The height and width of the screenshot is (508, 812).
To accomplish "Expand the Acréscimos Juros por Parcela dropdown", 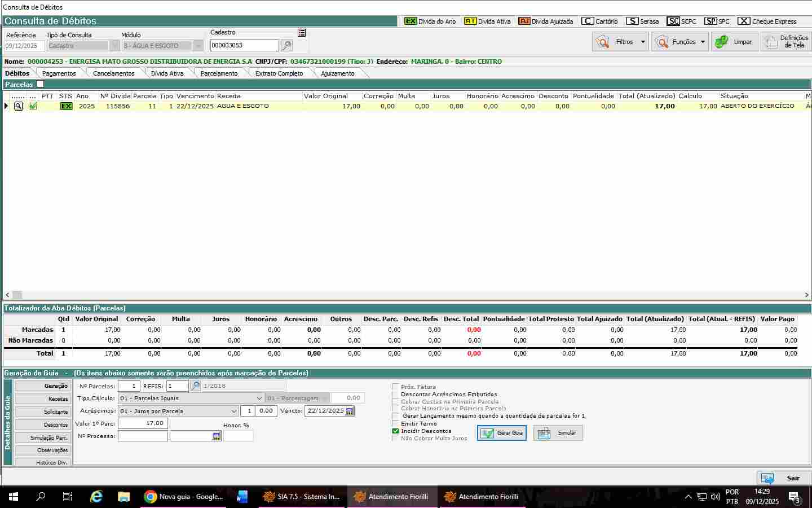I will [234, 411].
